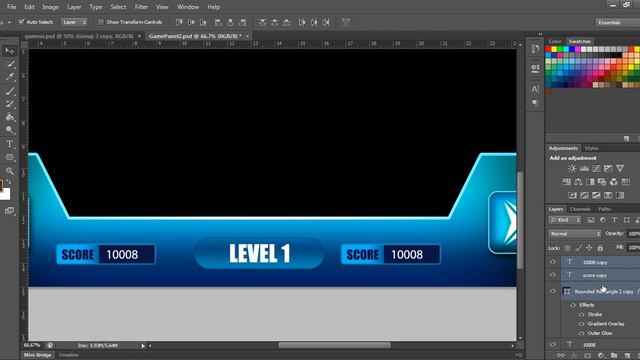Hide the Rounded Rectangle 2 copy layer

(553, 291)
